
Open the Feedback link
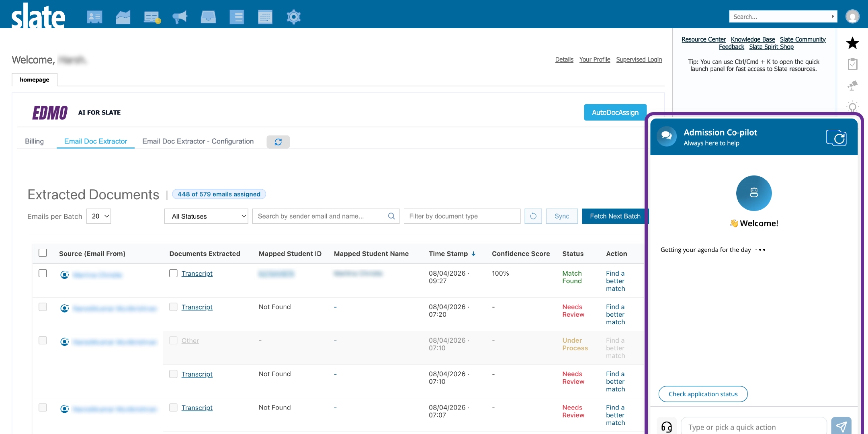731,47
